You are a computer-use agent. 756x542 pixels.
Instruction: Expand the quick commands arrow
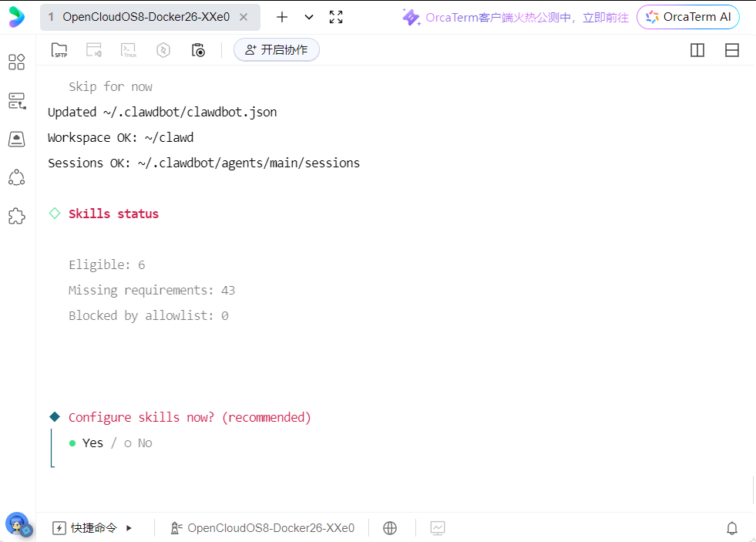tap(129, 528)
